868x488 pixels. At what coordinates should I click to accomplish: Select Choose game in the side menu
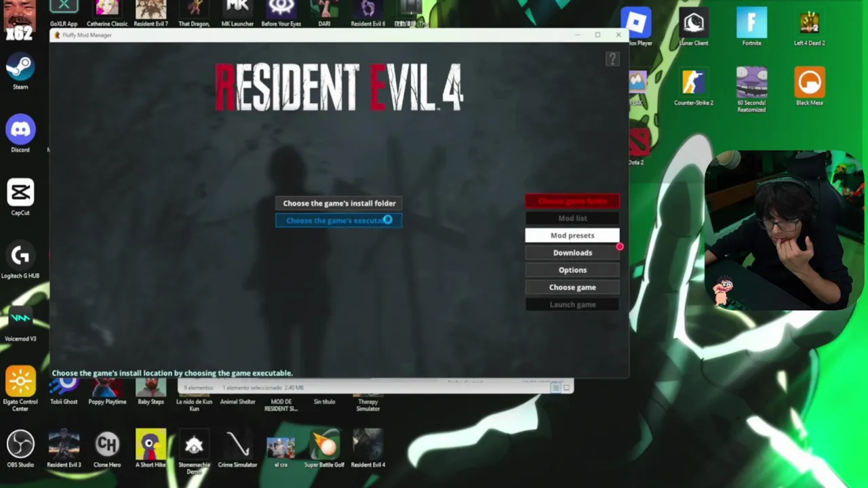tap(572, 287)
